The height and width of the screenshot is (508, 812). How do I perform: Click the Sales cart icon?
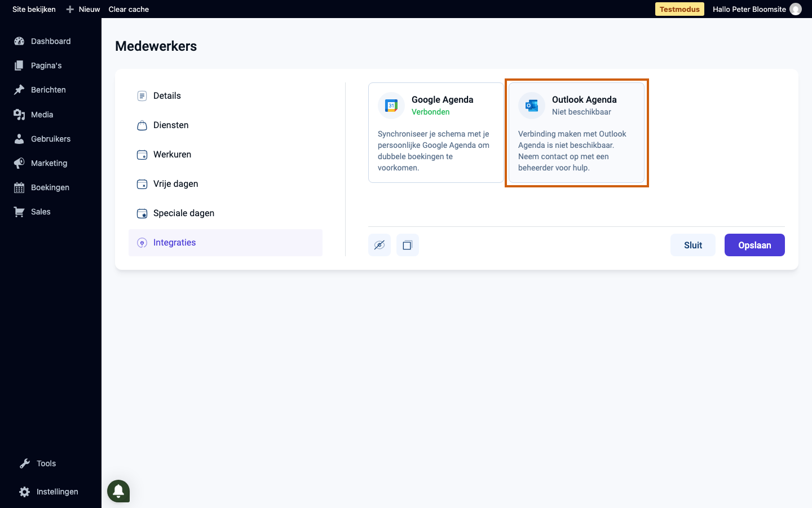[x=19, y=212]
